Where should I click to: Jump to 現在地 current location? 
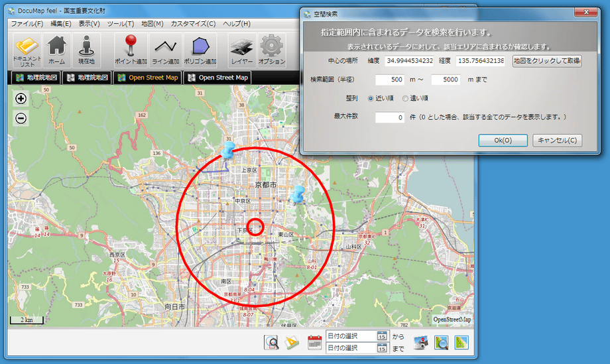click(x=86, y=50)
